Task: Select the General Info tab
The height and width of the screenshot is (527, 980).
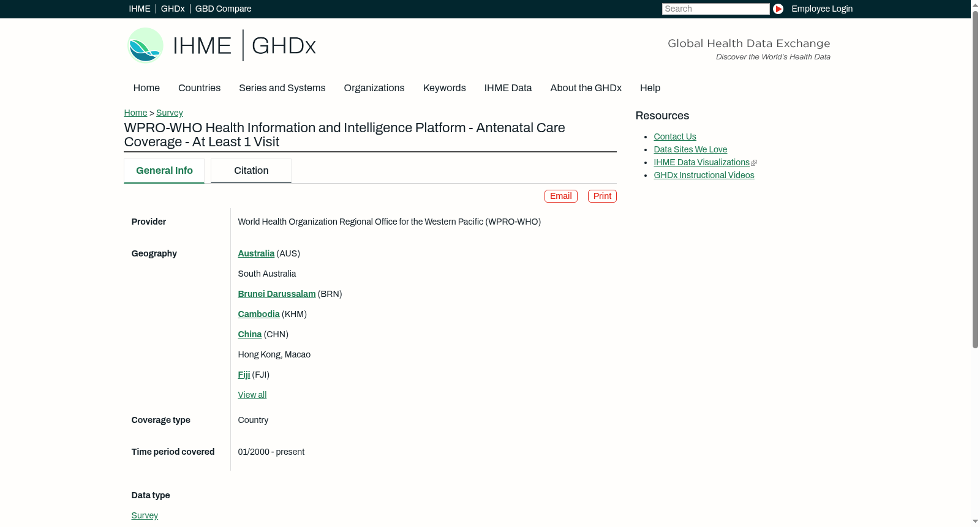Action: (x=164, y=171)
